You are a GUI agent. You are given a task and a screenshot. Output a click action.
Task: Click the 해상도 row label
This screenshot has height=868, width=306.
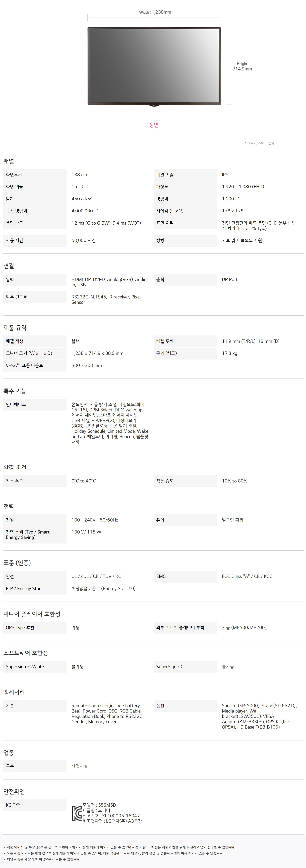(162, 187)
